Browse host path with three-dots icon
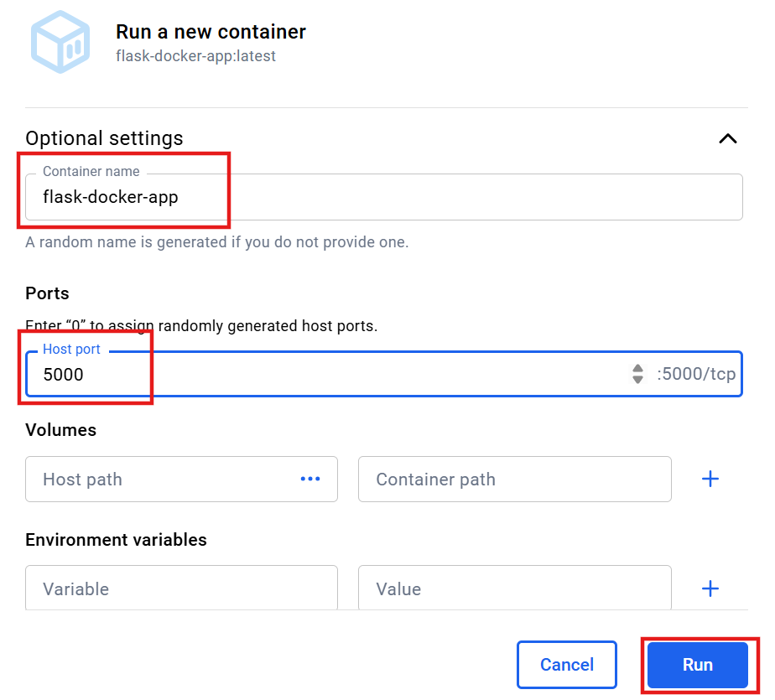The height and width of the screenshot is (700, 775). (310, 479)
